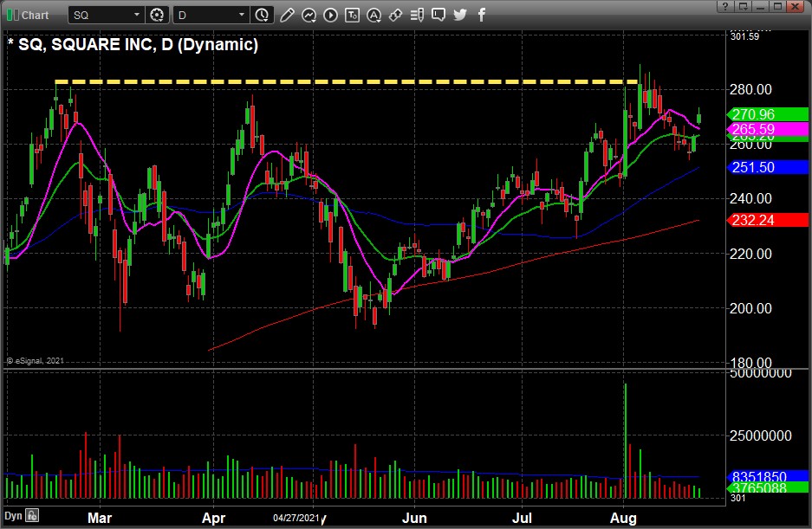Click the 301.59 top scale value
This screenshot has width=812, height=529.
pyautogui.click(x=744, y=36)
